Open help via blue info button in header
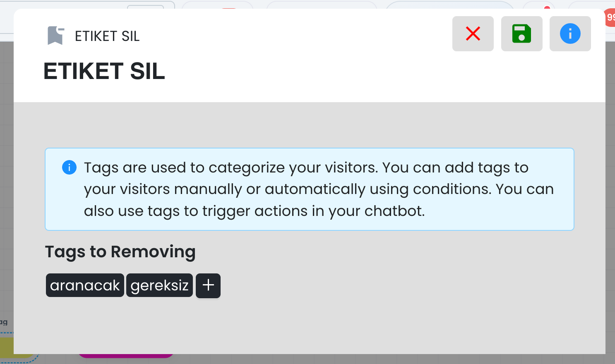The image size is (615, 364). point(570,34)
